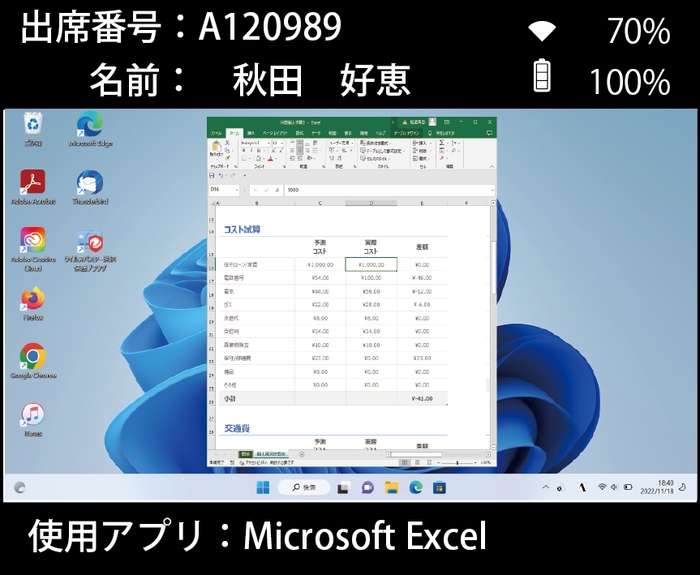
Task: Click the AutoSum sigma icon
Action: (x=442, y=143)
